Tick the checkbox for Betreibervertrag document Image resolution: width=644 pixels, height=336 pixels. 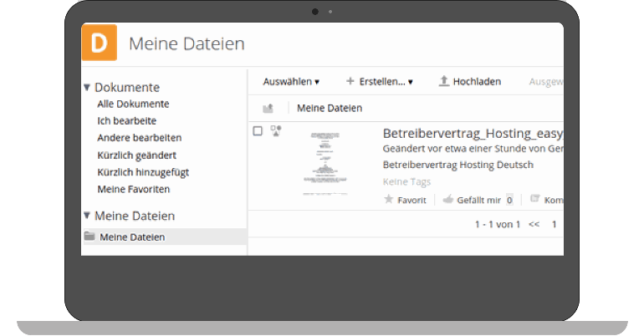coord(258,131)
